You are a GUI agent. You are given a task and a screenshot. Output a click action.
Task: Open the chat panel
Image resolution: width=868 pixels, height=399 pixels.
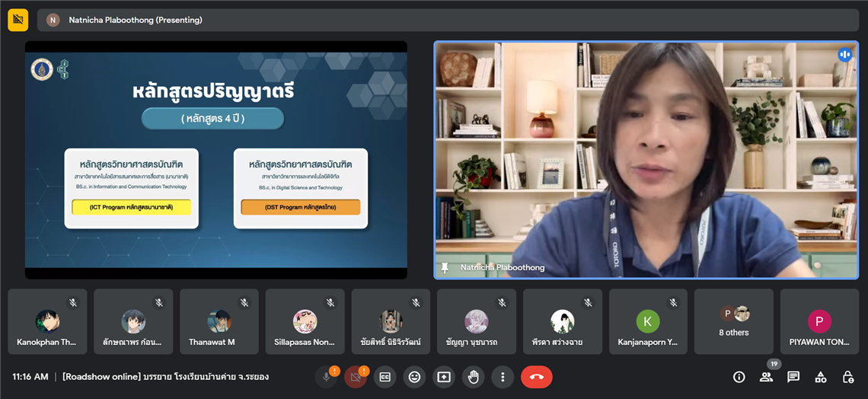click(793, 377)
